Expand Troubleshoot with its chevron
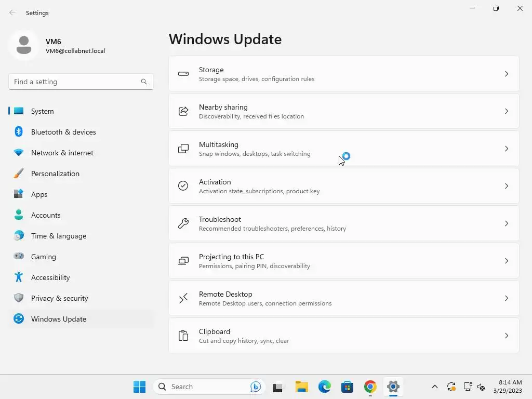The height and width of the screenshot is (399, 532). (x=507, y=223)
